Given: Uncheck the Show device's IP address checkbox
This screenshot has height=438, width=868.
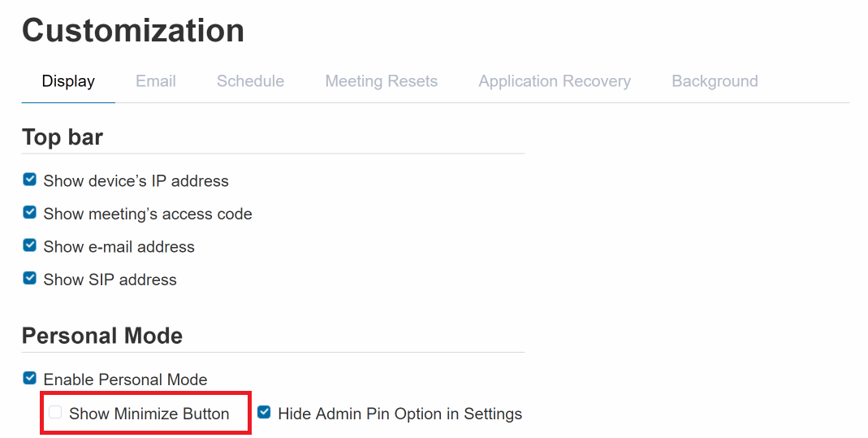Looking at the screenshot, I should (x=30, y=180).
